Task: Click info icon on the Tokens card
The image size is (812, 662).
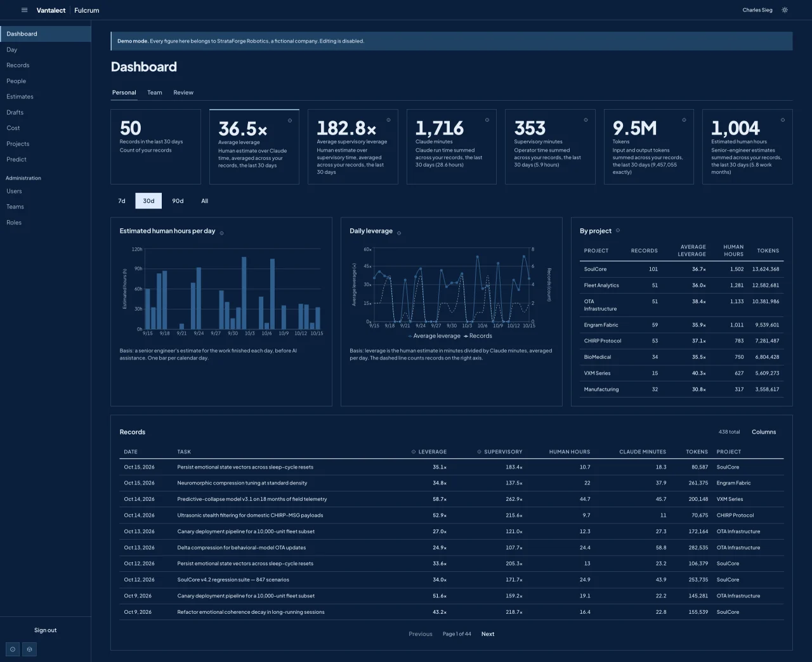Action: coord(684,120)
